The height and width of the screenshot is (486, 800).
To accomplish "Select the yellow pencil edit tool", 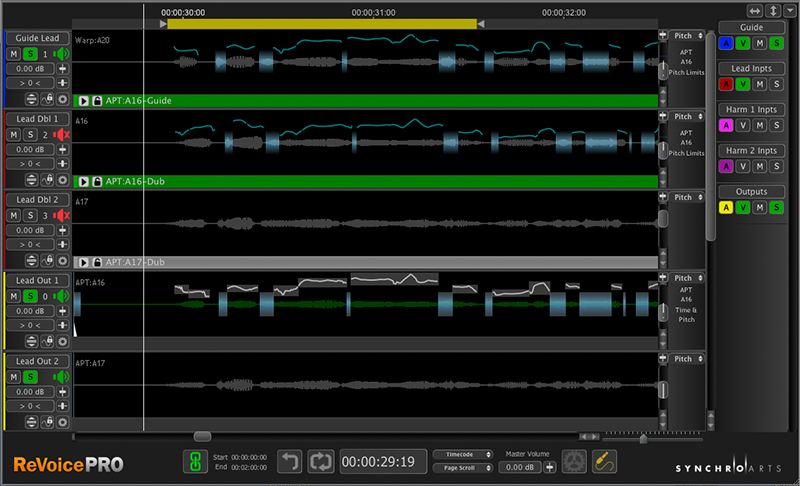I will (x=605, y=462).
